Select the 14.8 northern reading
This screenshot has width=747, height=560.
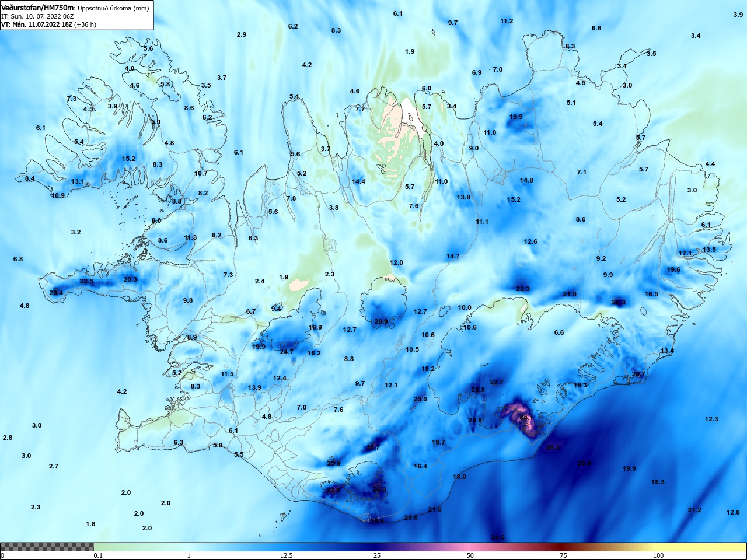pos(526,180)
